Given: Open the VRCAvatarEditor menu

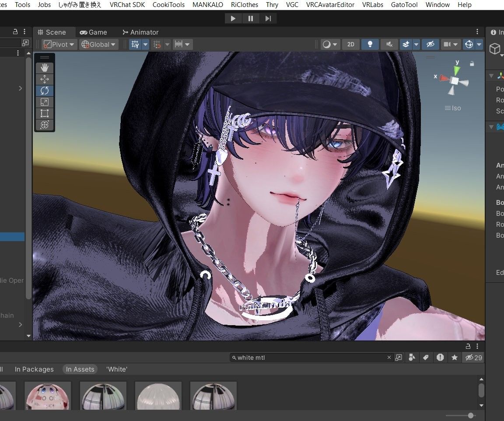Looking at the screenshot, I should (330, 5).
